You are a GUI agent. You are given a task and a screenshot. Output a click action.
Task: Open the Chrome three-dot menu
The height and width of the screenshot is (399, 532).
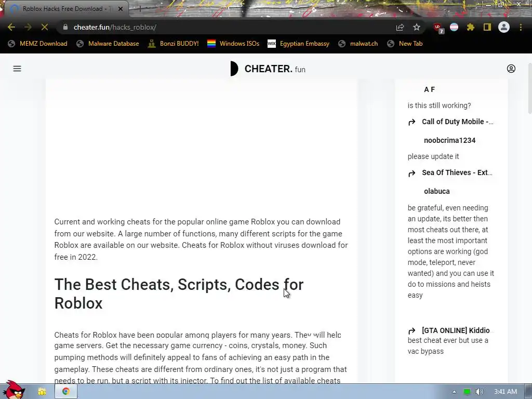tap(521, 27)
